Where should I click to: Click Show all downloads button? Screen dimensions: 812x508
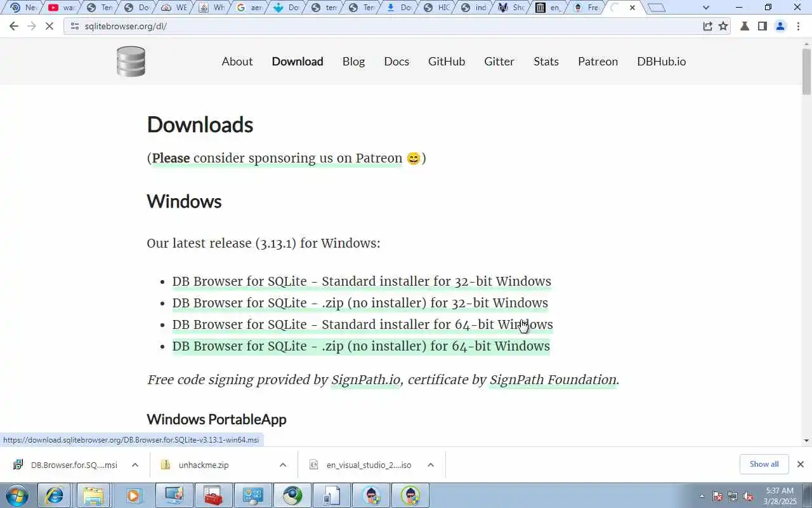[764, 464]
